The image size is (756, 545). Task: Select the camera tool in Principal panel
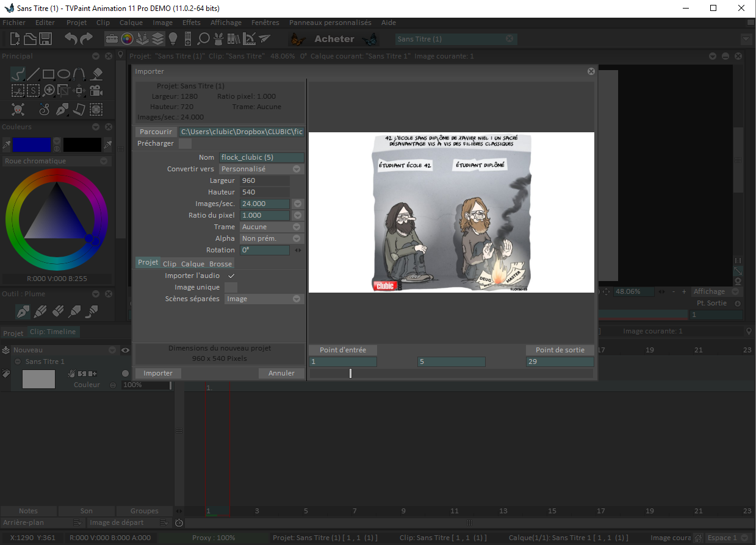pyautogui.click(x=96, y=91)
